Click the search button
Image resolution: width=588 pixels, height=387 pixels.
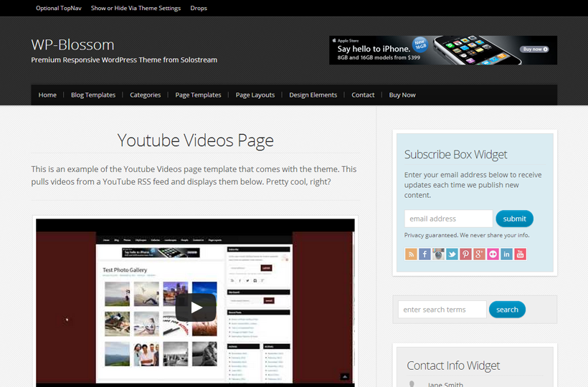(x=507, y=310)
